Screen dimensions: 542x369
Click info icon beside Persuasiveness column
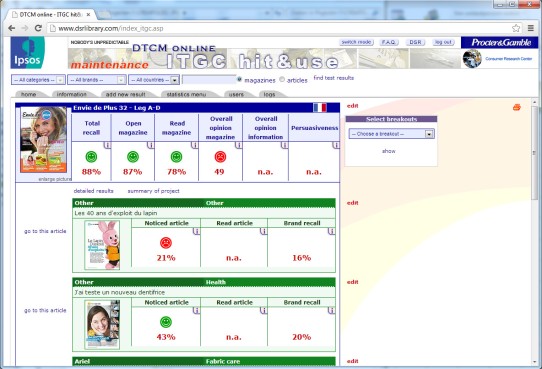point(336,145)
